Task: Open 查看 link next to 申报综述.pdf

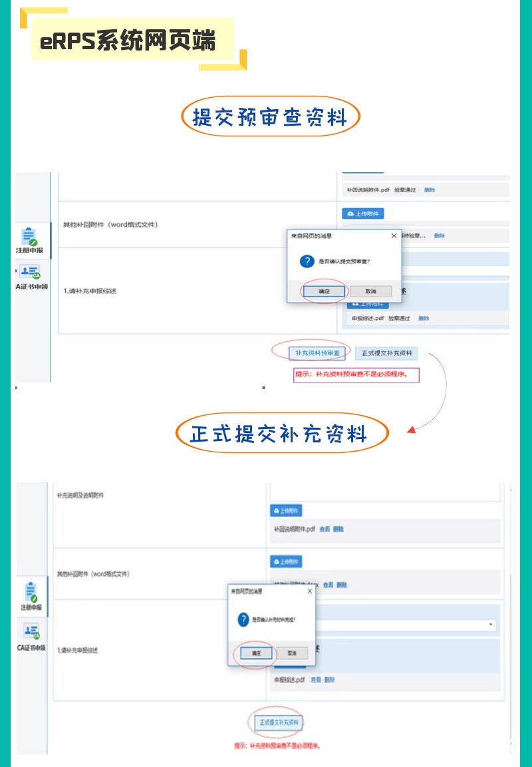Action: (x=315, y=679)
